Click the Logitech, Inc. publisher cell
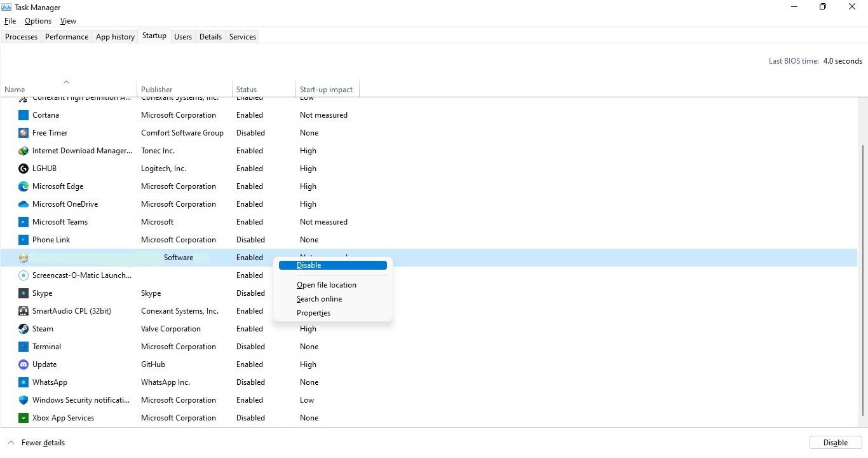The width and height of the screenshot is (868, 458). 163,169
